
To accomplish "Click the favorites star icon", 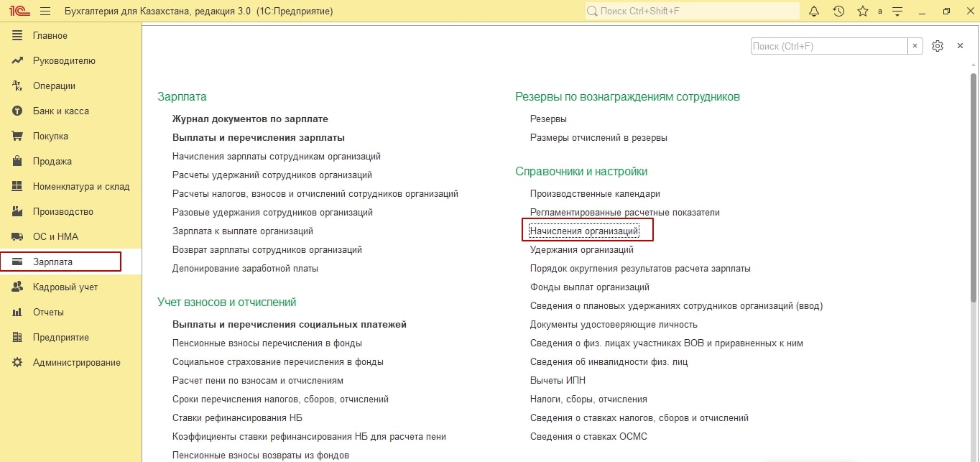I will point(862,11).
